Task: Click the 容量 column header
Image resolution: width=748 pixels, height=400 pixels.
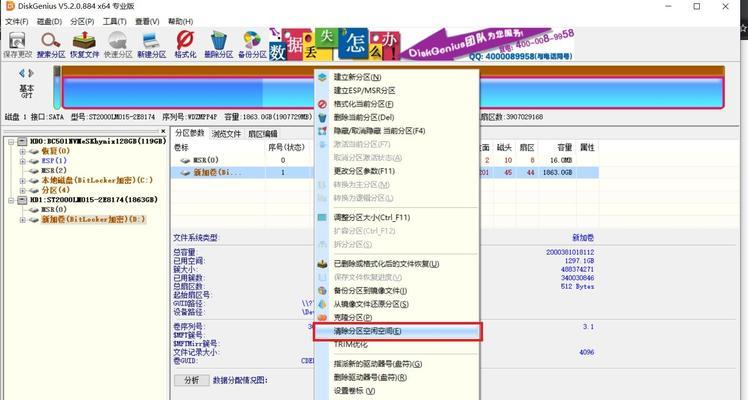Action: [x=564, y=147]
